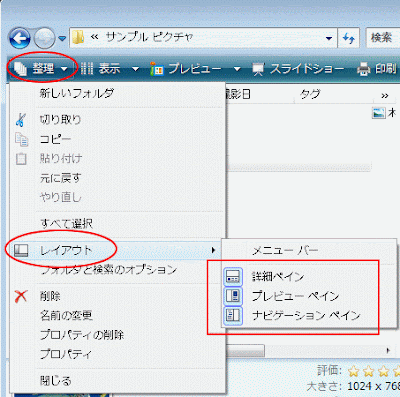Set rating with the third star
Viewport: 400px width, 397px height.
384,371
